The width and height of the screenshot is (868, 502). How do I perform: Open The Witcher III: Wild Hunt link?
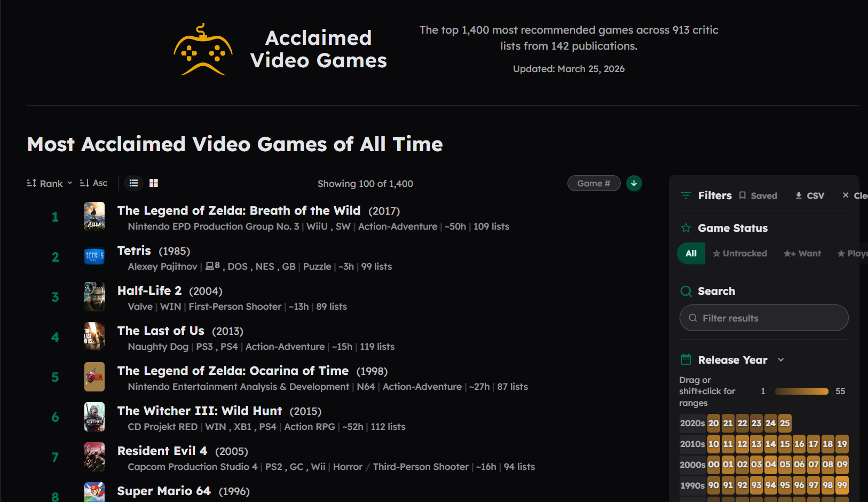tap(200, 411)
